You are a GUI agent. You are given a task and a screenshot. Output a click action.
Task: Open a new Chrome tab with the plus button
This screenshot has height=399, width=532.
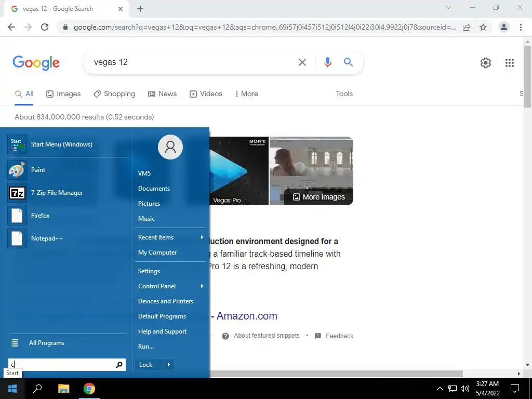(x=140, y=9)
